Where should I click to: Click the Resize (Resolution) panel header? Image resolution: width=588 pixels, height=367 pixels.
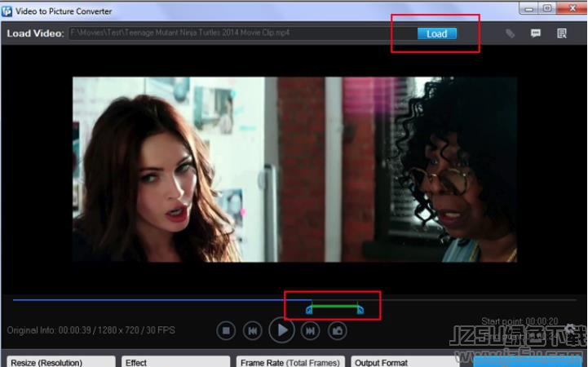pos(60,362)
